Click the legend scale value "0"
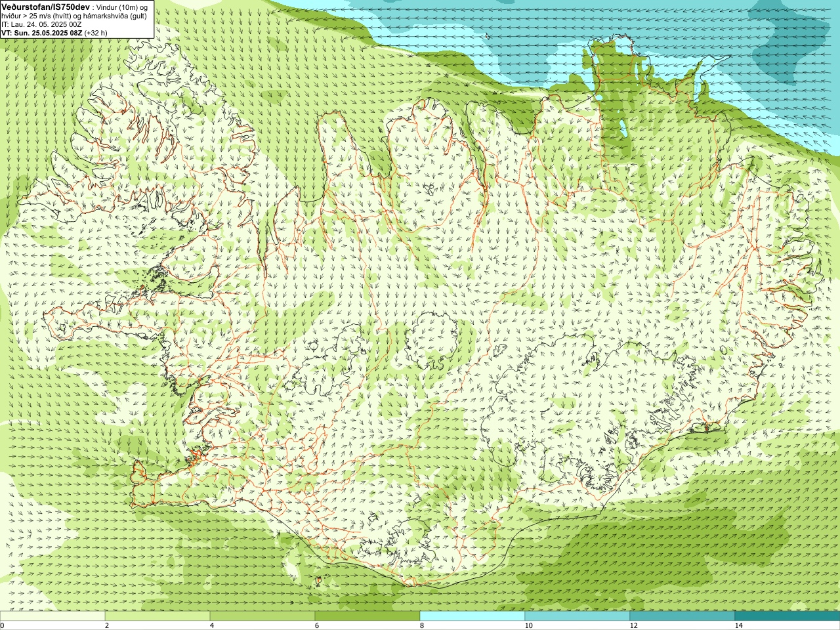The image size is (840, 630). pos(3,625)
